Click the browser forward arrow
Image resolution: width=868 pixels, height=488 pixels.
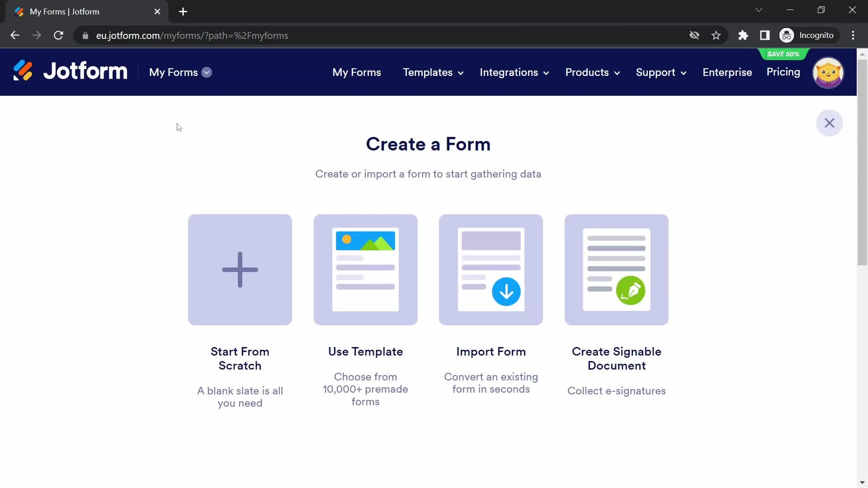(x=37, y=35)
